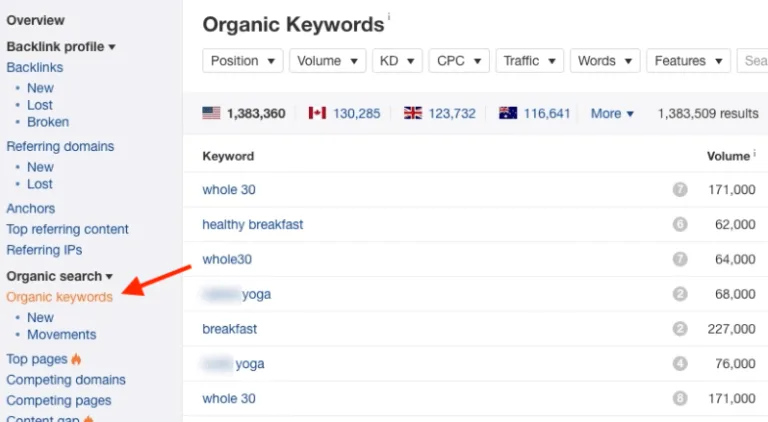Viewport: 768px width, 422px height.
Task: Click the badge beside 76,000 yoga row
Action: click(x=680, y=363)
